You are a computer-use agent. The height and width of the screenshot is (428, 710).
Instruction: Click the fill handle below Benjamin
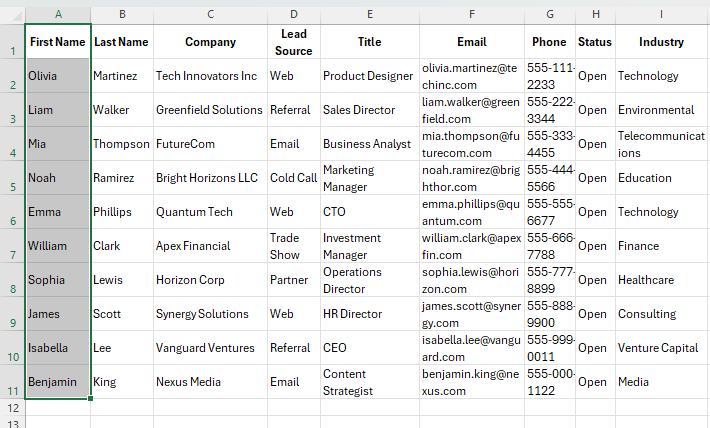[91, 399]
